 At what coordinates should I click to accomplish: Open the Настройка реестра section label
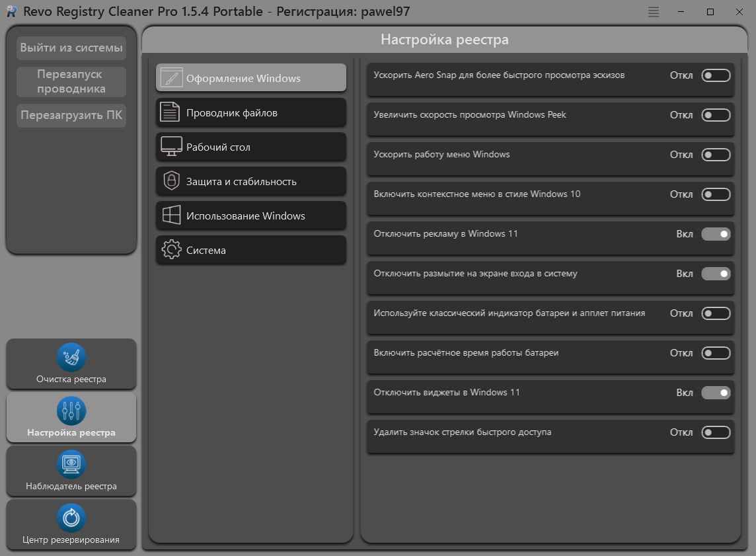click(x=71, y=432)
